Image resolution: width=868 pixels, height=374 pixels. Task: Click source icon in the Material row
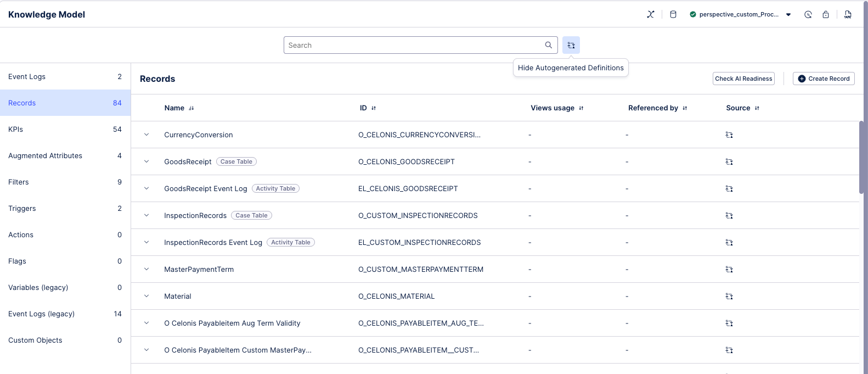coord(729,296)
